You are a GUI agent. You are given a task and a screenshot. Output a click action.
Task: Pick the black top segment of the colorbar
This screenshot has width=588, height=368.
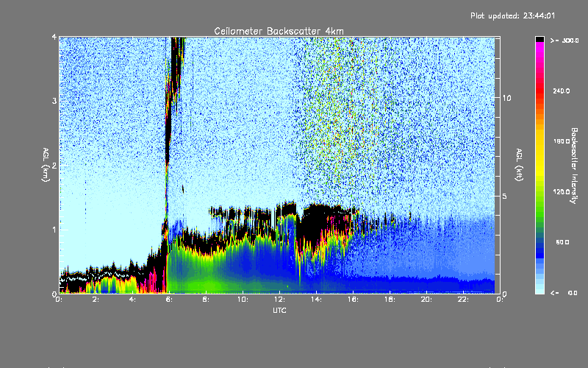[x=539, y=39]
